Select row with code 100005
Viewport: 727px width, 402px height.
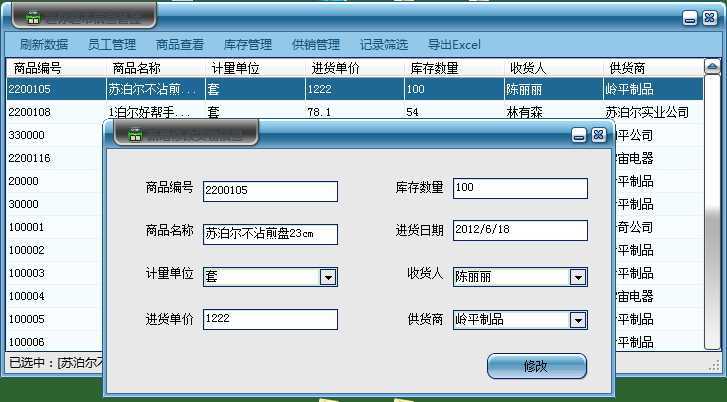click(x=55, y=319)
